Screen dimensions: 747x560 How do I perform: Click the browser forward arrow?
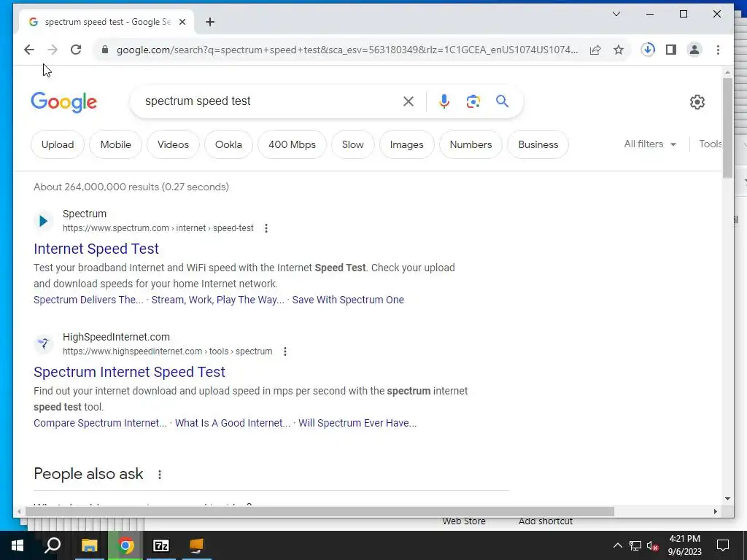(53, 50)
